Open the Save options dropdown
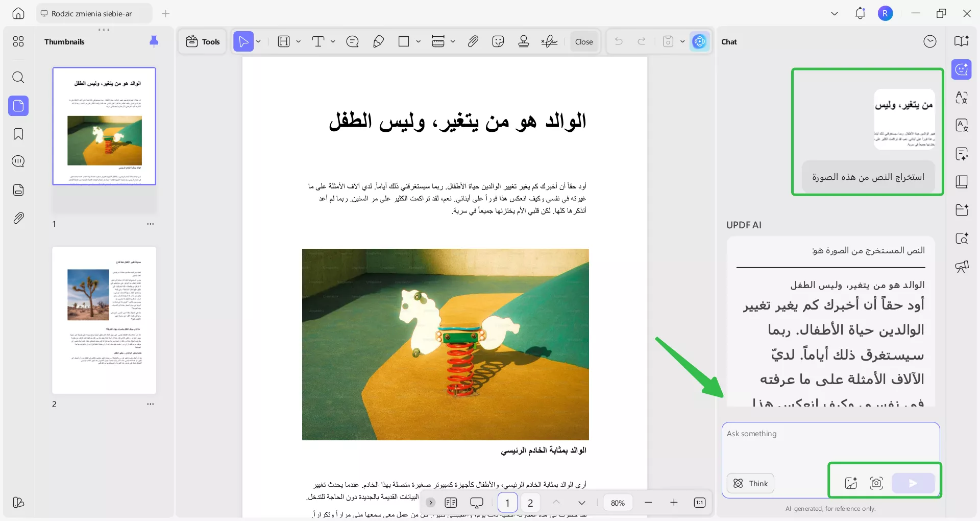The width and height of the screenshot is (980, 521). (x=683, y=41)
